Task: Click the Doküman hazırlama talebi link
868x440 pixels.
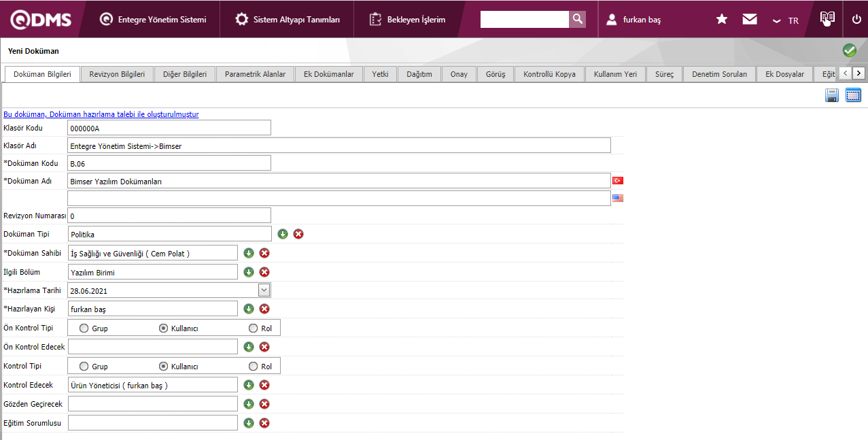Action: (x=101, y=115)
